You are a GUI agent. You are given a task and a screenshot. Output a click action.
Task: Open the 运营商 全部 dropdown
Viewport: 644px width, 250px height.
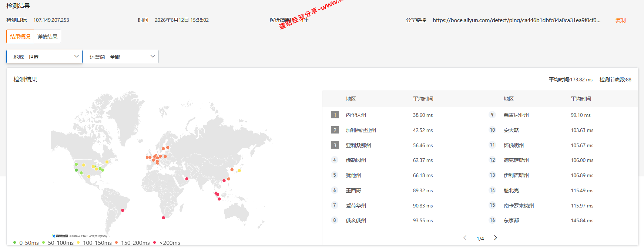click(x=121, y=57)
